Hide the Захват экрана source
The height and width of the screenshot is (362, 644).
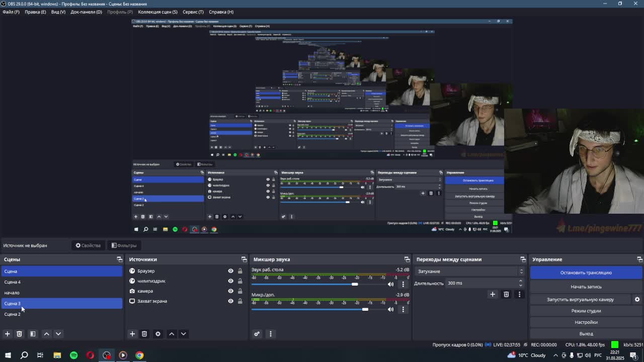coord(231,301)
